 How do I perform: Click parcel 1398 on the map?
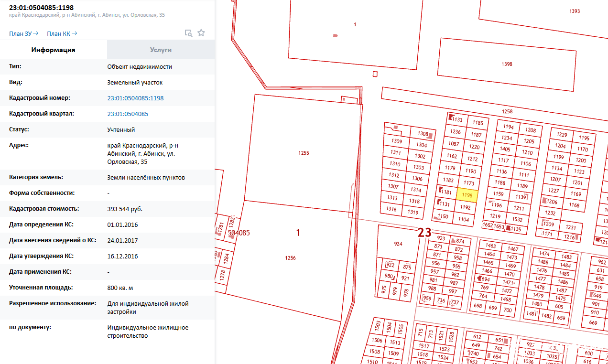(507, 64)
